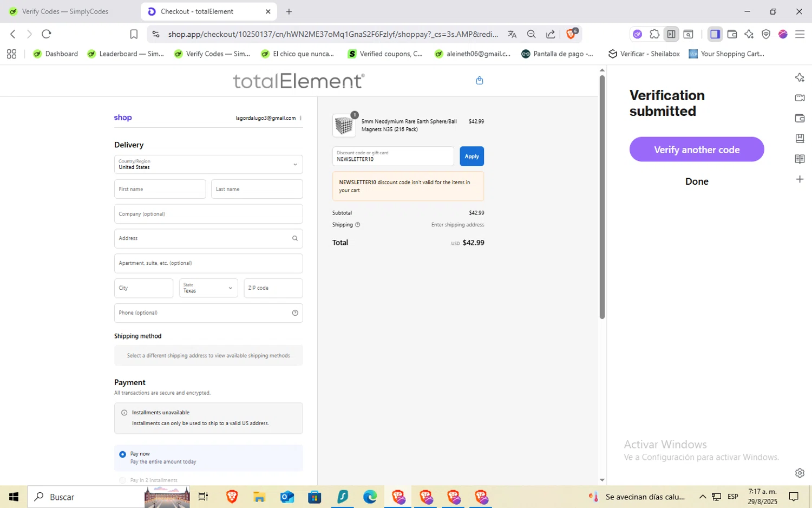Viewport: 812px width, 508px height.
Task: Open the browser hamburger menu
Action: (800, 34)
